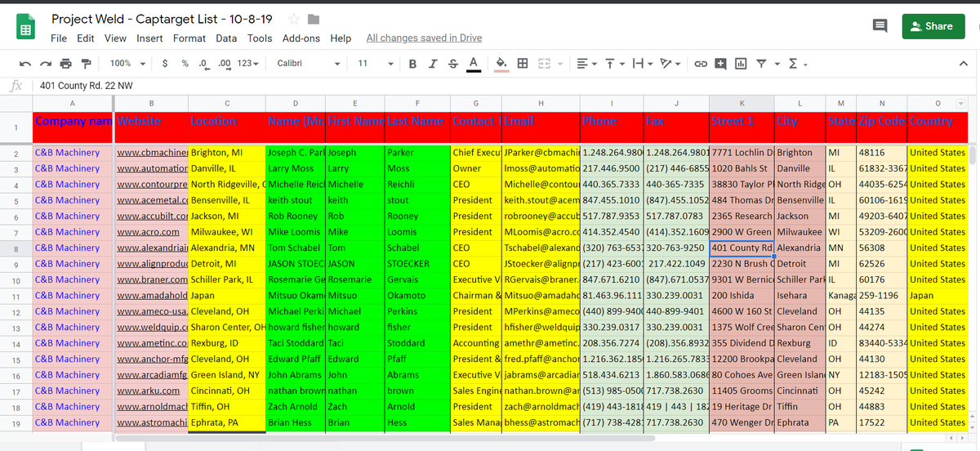
Task: Open the Tools menu
Action: tap(260, 38)
